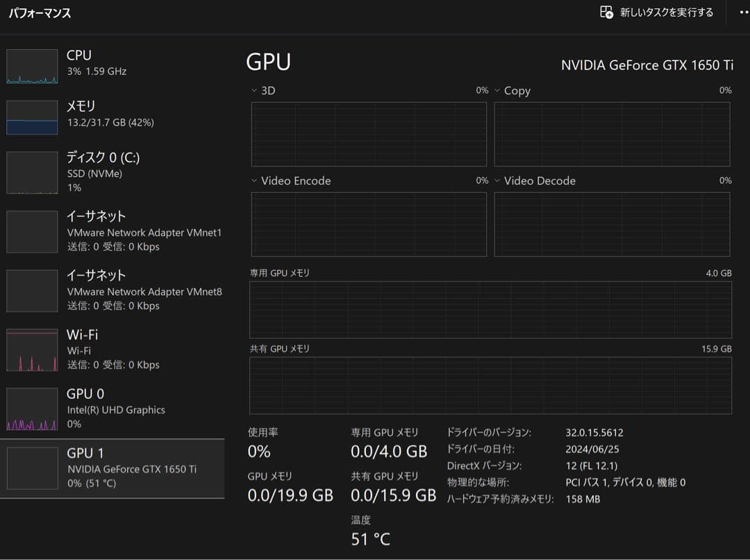Click the Wi-Fi mini graph thumbnail
The height and width of the screenshot is (560, 750).
pos(32,348)
